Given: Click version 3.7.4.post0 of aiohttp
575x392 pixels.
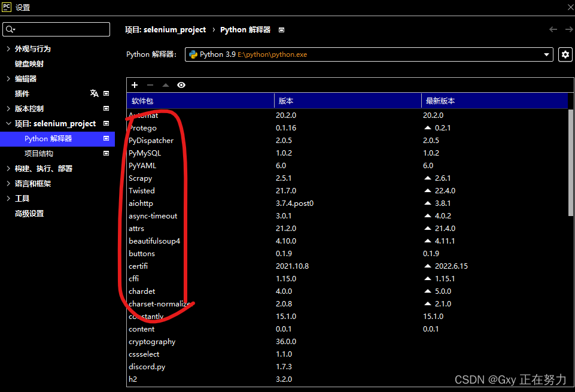Looking at the screenshot, I should pos(295,203).
